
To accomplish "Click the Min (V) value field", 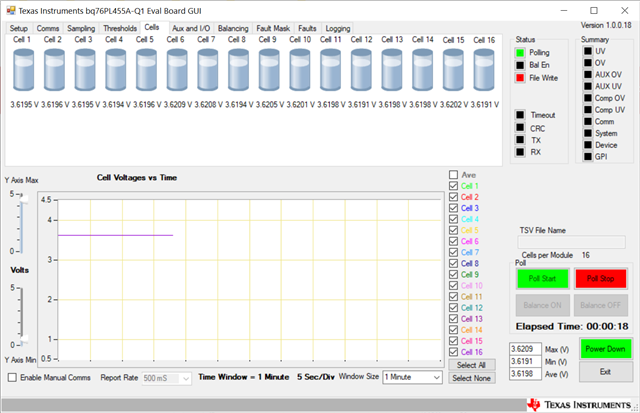I will pos(525,362).
